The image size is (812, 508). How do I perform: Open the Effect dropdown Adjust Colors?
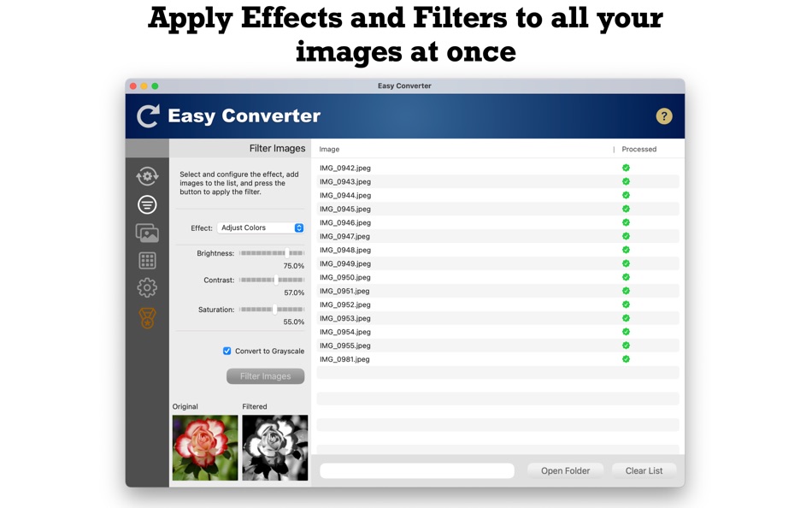pyautogui.click(x=261, y=227)
